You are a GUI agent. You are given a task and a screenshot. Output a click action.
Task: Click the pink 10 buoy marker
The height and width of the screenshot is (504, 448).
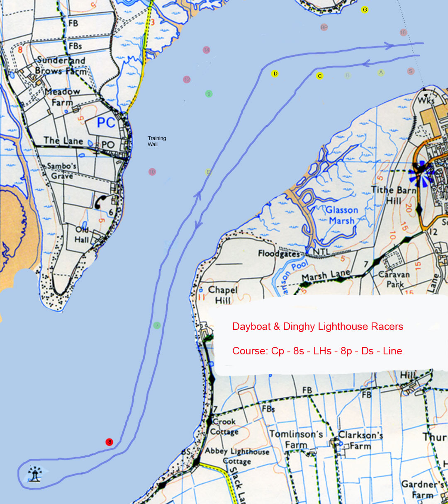[x=152, y=172]
